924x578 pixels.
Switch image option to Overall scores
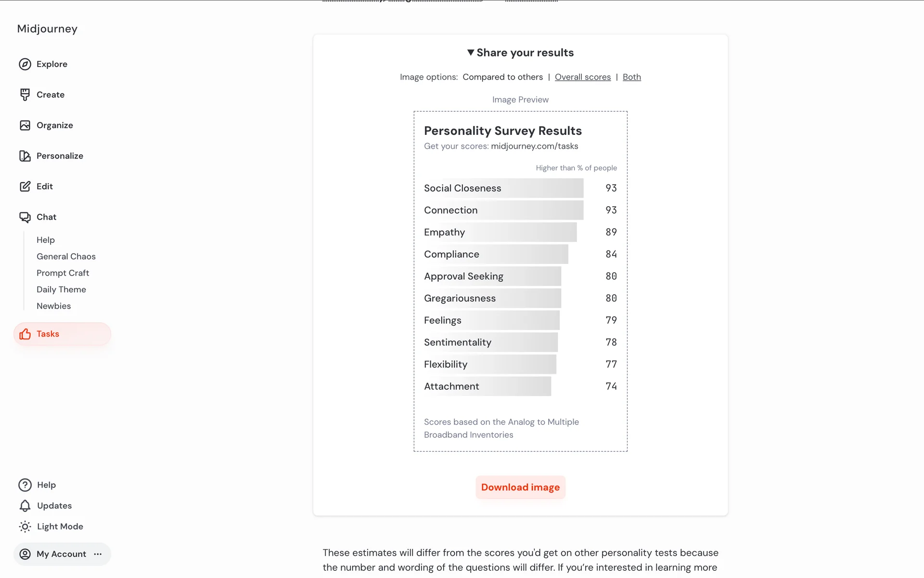click(x=582, y=77)
